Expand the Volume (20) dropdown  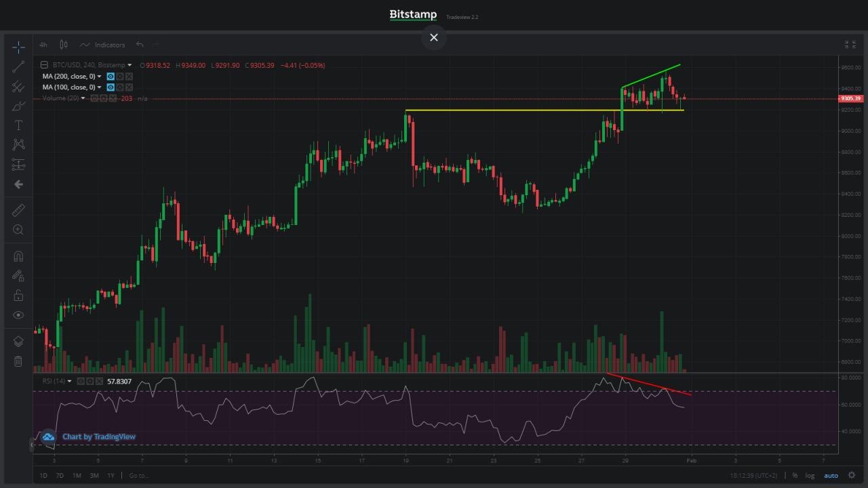[x=83, y=98]
